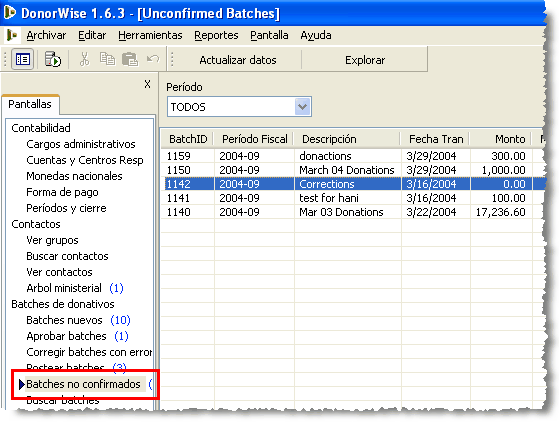Open the Ayuda menu
Image resolution: width=559 pixels, height=422 pixels.
[x=316, y=35]
